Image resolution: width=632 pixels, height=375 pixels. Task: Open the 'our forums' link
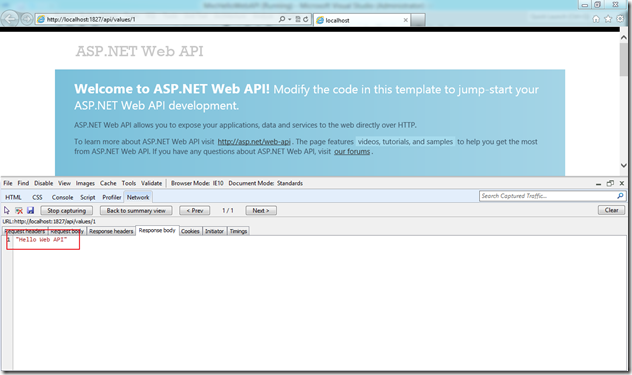pyautogui.click(x=352, y=152)
